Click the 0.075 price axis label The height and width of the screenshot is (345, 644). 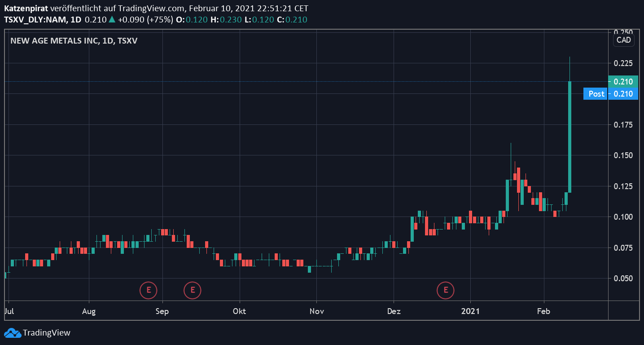623,248
